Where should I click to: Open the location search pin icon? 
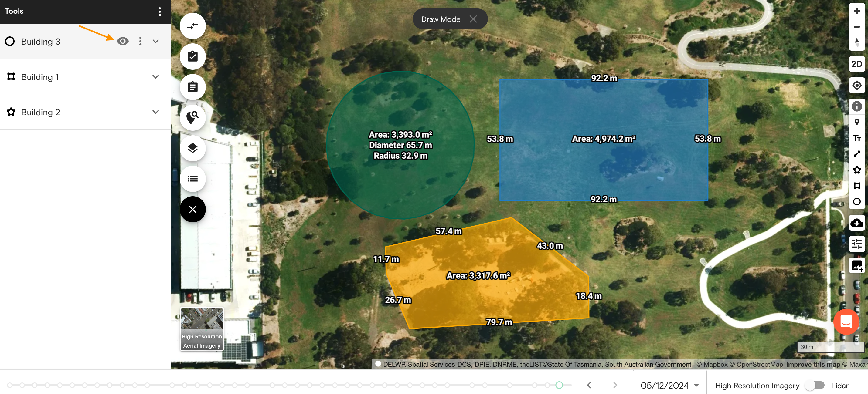[x=192, y=117]
